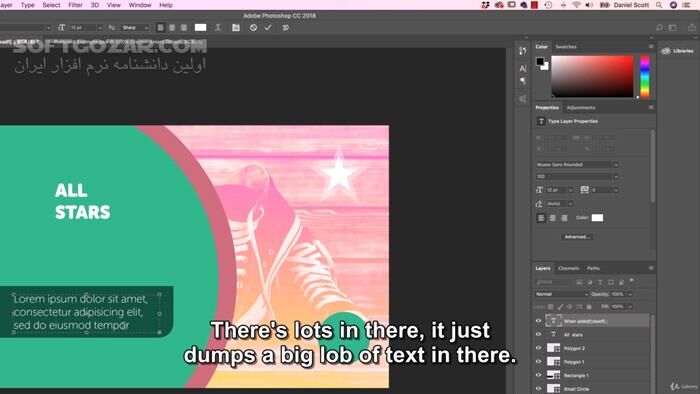
Task: Open the tracking value dropdown in Properties
Action: 616,190
